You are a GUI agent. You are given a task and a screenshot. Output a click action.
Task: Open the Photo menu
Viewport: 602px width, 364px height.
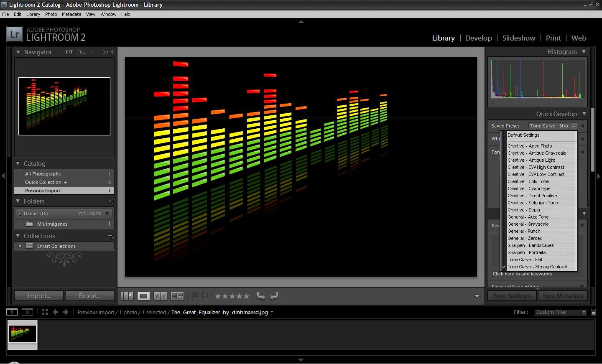[x=51, y=14]
